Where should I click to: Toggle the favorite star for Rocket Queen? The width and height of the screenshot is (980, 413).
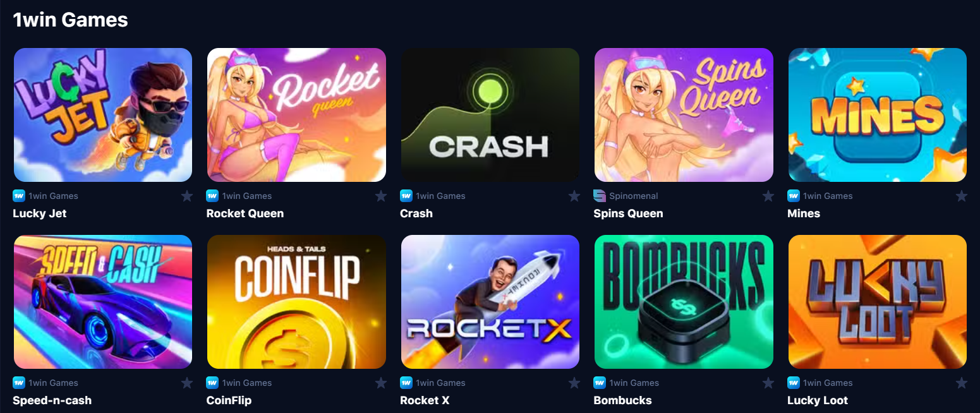381,196
